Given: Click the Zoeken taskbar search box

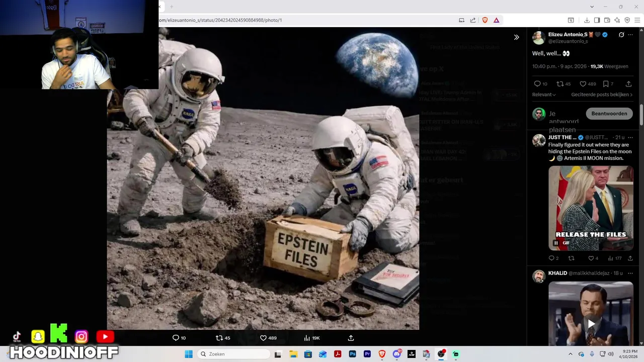Looking at the screenshot, I should pyautogui.click(x=233, y=354).
